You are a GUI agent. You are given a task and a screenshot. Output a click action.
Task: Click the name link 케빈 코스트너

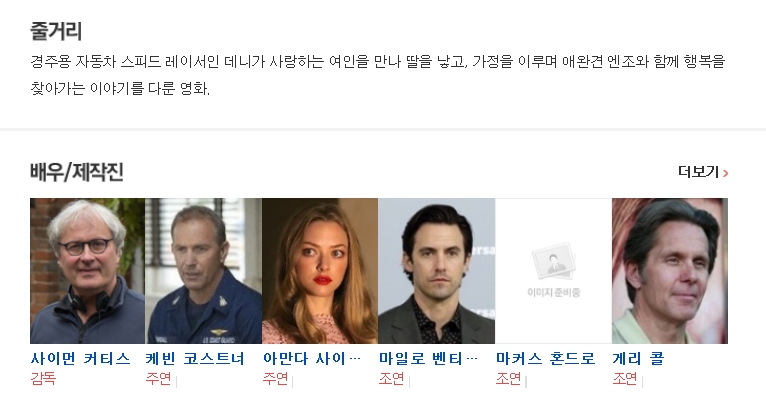click(195, 359)
